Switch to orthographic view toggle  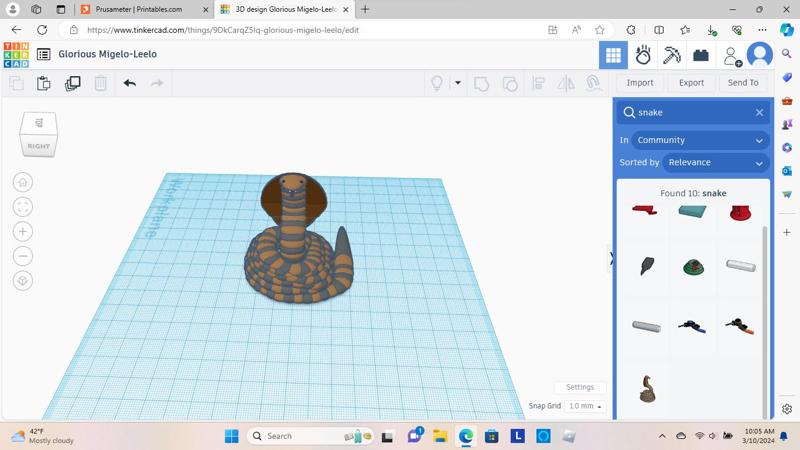click(22, 281)
